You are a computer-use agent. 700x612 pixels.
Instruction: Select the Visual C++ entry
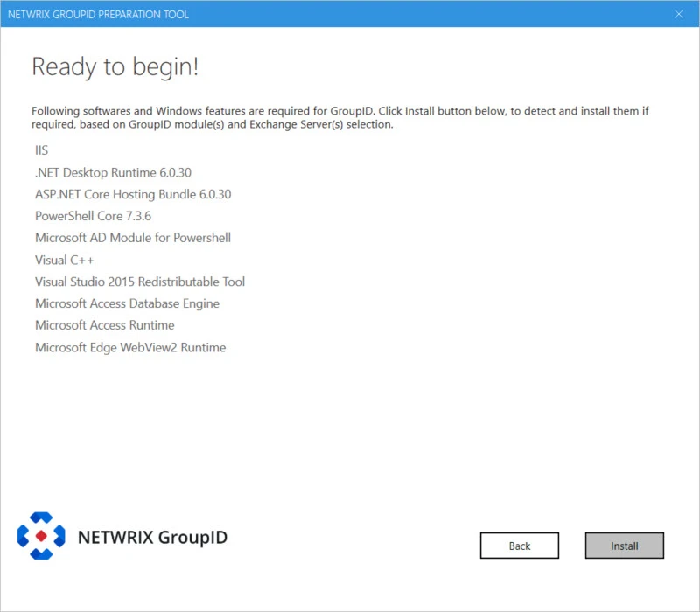(64, 260)
